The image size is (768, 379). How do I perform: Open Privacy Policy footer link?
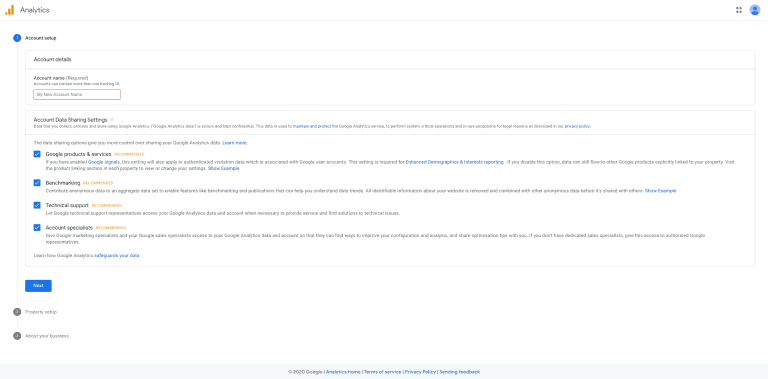420,372
